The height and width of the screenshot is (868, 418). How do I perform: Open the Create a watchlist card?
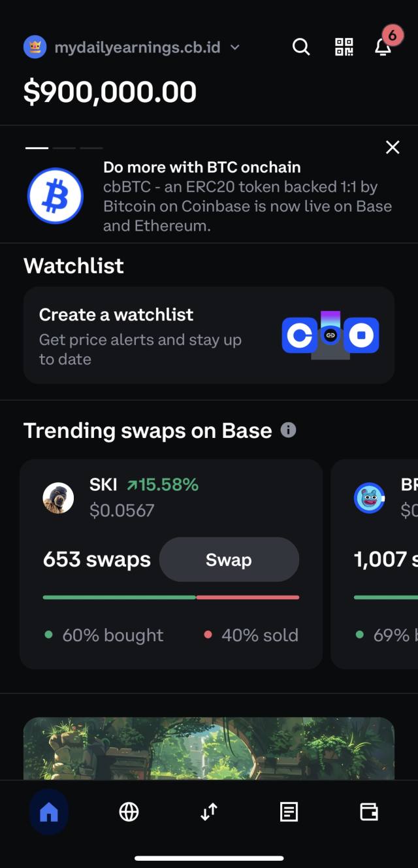(209, 335)
